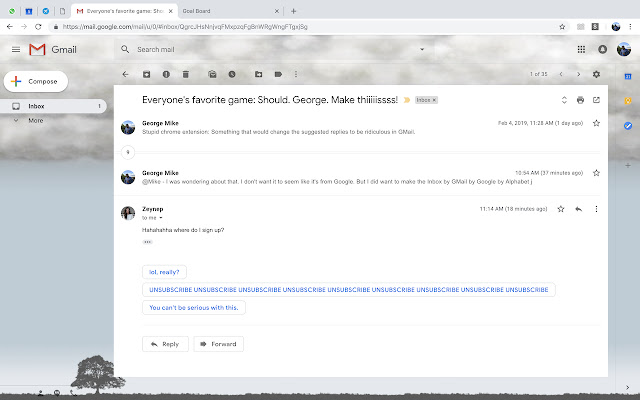Open Keep side panel icon
The image size is (640, 400).
tap(628, 100)
